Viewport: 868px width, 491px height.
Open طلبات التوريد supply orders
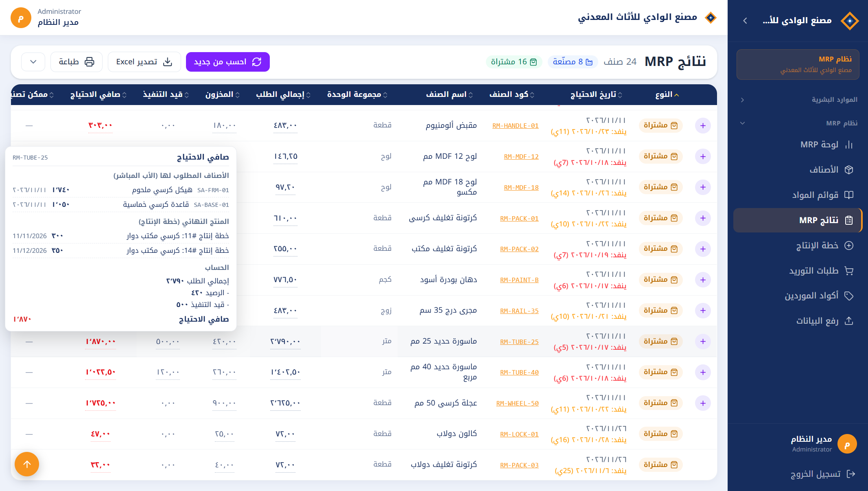coord(798,271)
